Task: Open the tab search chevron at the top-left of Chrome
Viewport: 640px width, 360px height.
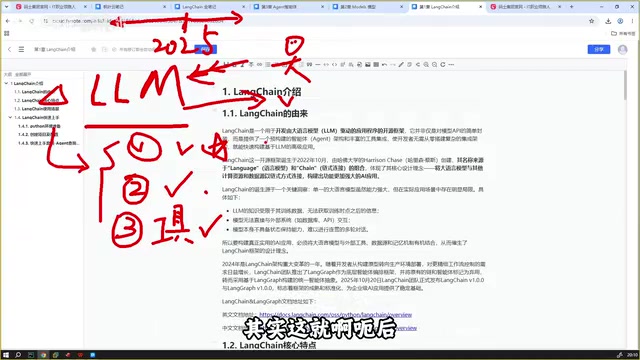Action: (7, 7)
